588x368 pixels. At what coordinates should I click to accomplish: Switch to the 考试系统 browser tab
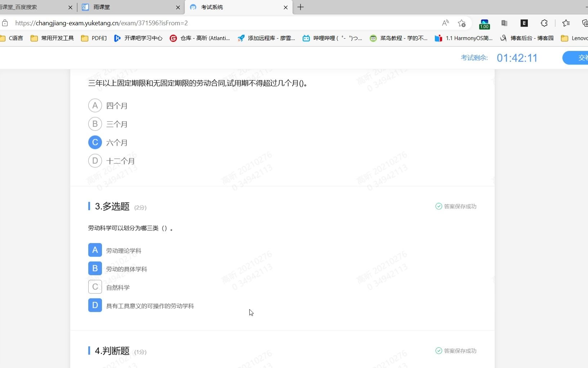click(x=239, y=7)
